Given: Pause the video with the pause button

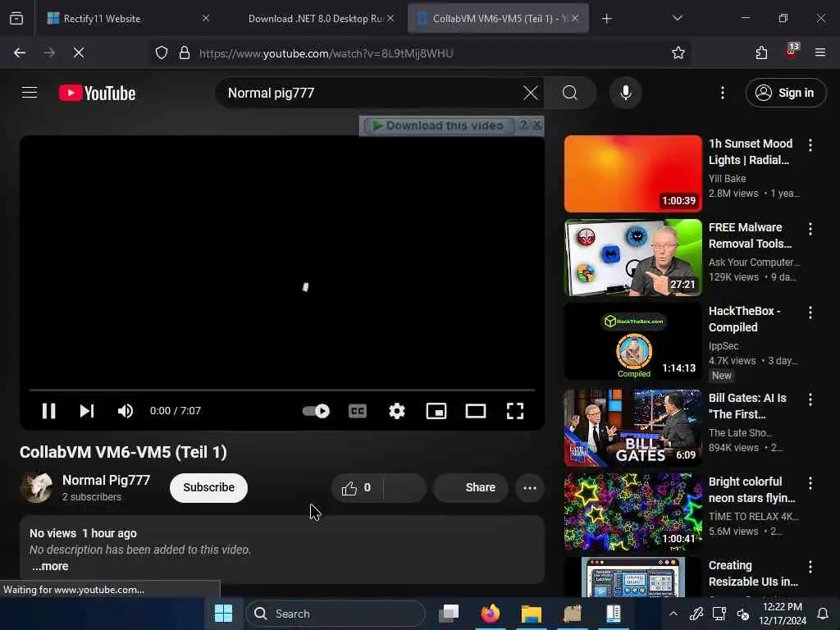Looking at the screenshot, I should click(x=48, y=411).
